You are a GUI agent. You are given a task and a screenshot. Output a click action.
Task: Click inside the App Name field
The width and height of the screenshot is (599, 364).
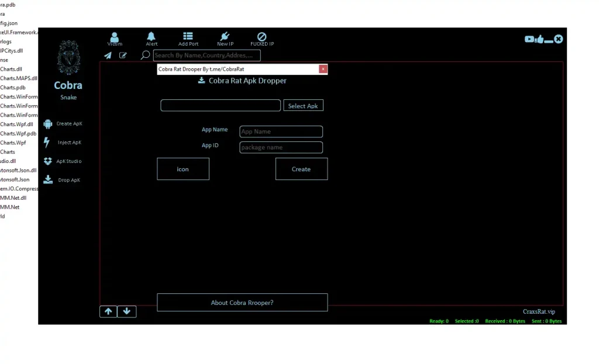[281, 131]
